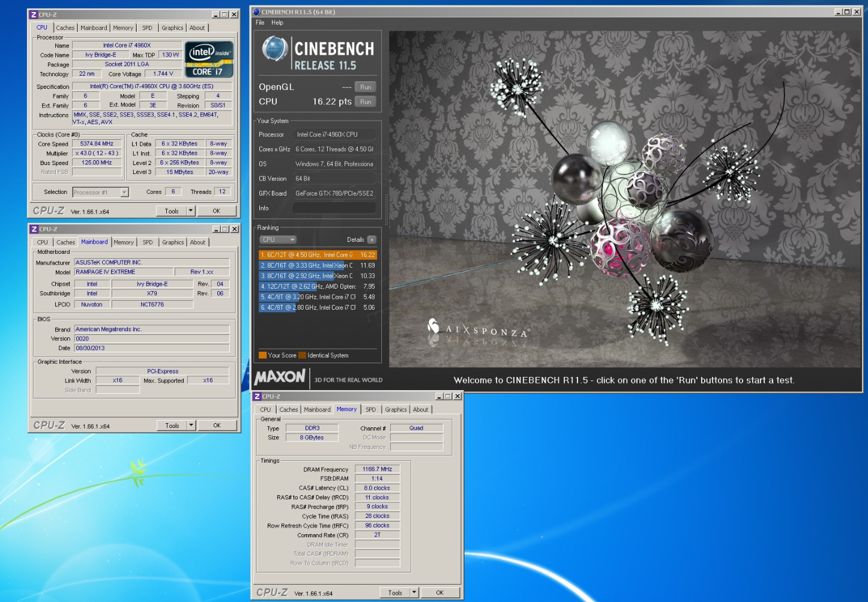Click OK in the top CPU-Z window
The height and width of the screenshot is (602, 868).
click(x=216, y=211)
